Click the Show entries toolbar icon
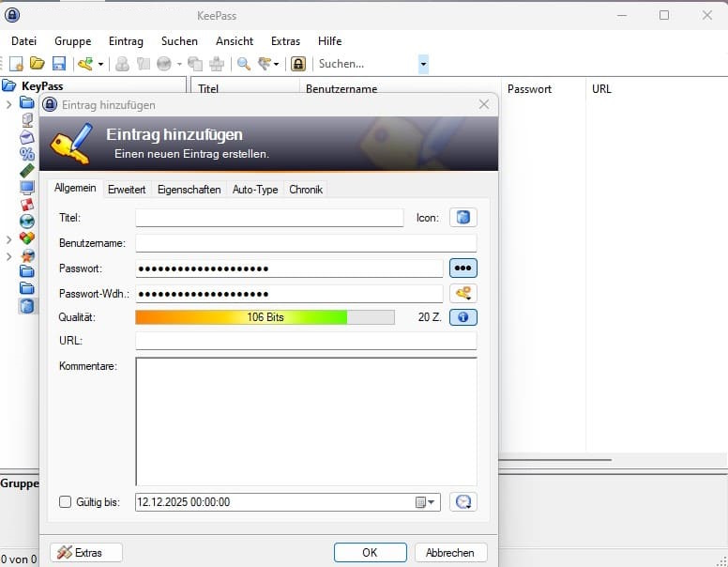The width and height of the screenshot is (728, 567). pyautogui.click(x=265, y=64)
